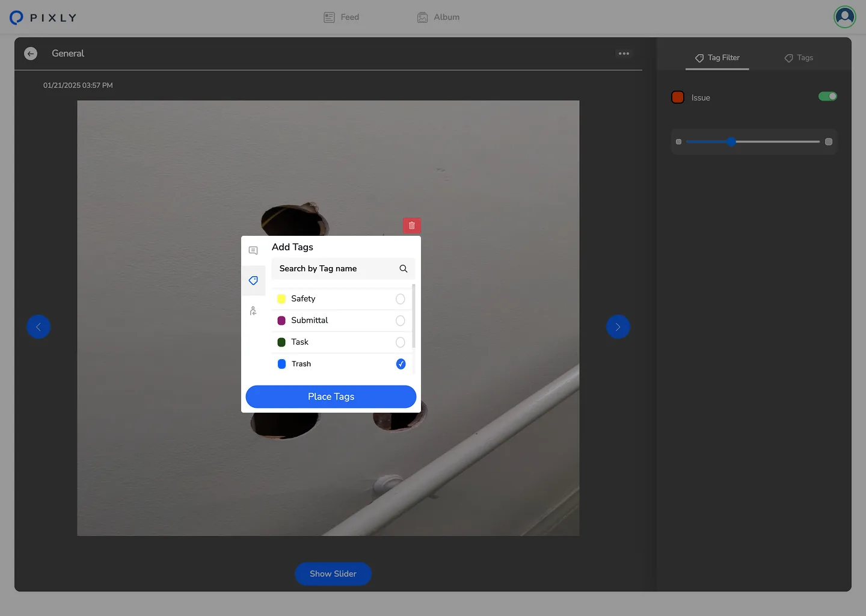Viewport: 866px width, 616px height.
Task: Switch to the Tags tab
Action: coord(799,58)
